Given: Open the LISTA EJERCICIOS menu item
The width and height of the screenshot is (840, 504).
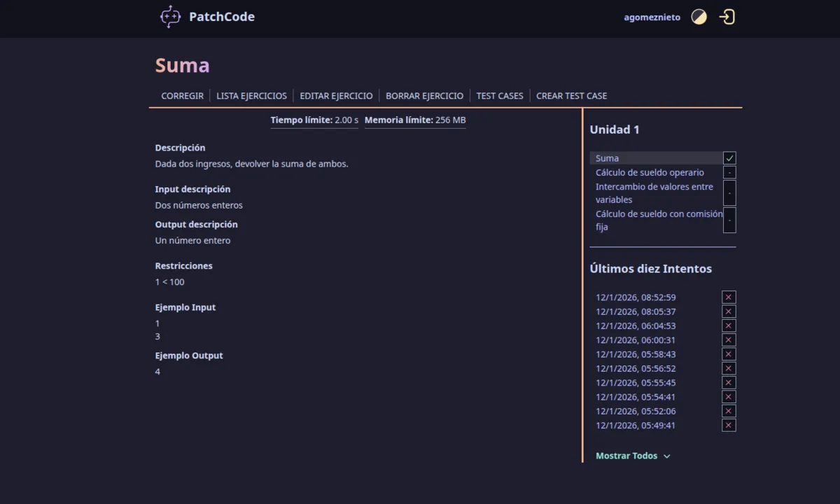Looking at the screenshot, I should 251,96.
